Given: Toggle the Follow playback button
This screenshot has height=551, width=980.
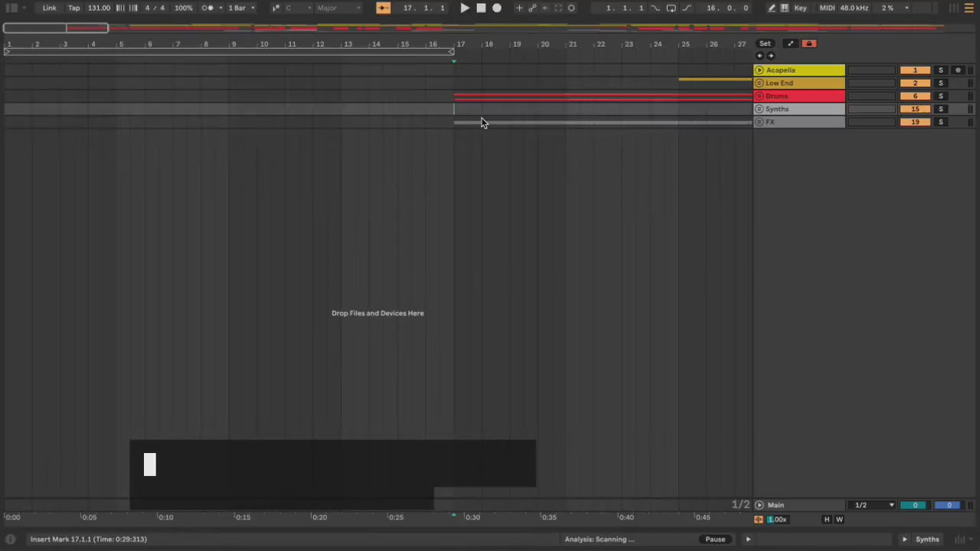Looking at the screenshot, I should (x=383, y=8).
